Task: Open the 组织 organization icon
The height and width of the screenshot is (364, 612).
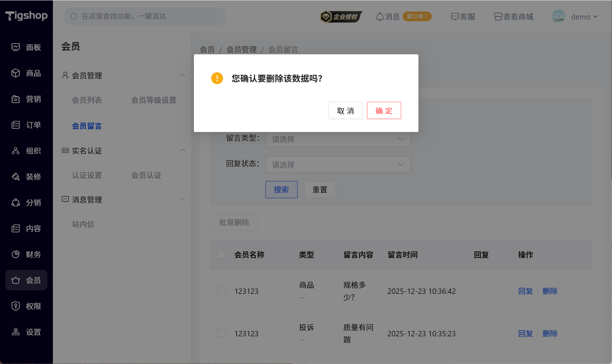Action: pos(15,151)
